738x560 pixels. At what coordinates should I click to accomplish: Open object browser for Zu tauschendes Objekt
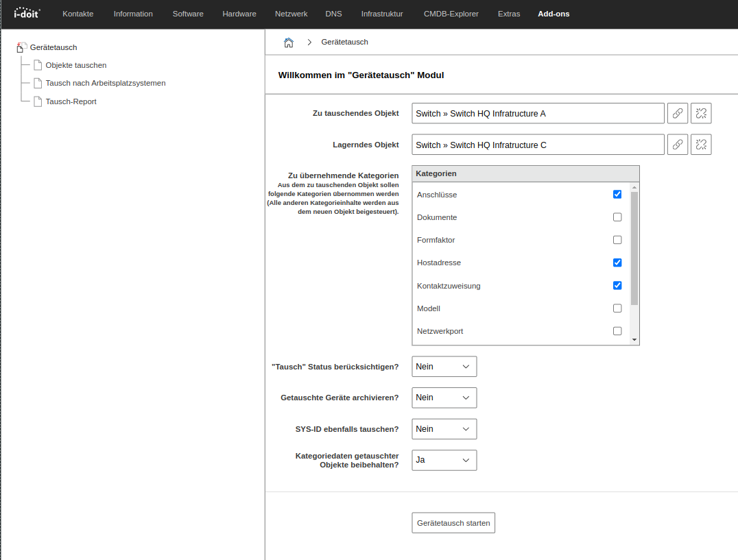pyautogui.click(x=677, y=113)
